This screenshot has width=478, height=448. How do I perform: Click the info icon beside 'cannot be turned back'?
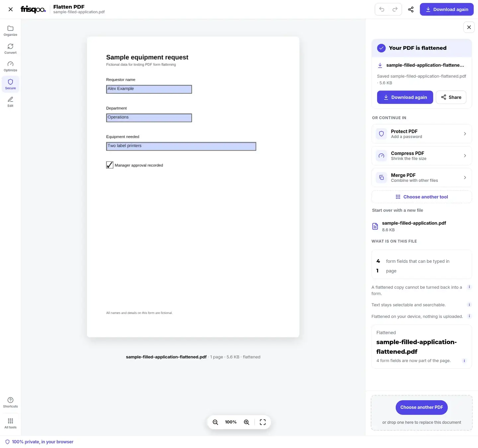[469, 287]
